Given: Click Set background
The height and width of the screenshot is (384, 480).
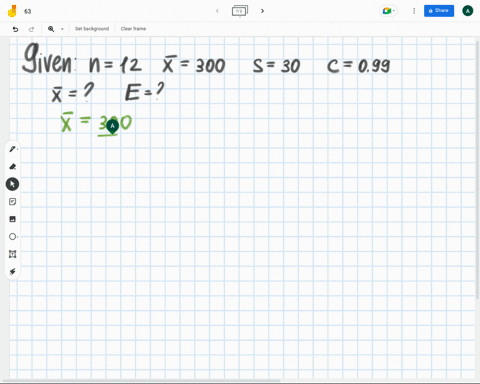Looking at the screenshot, I should click(92, 29).
